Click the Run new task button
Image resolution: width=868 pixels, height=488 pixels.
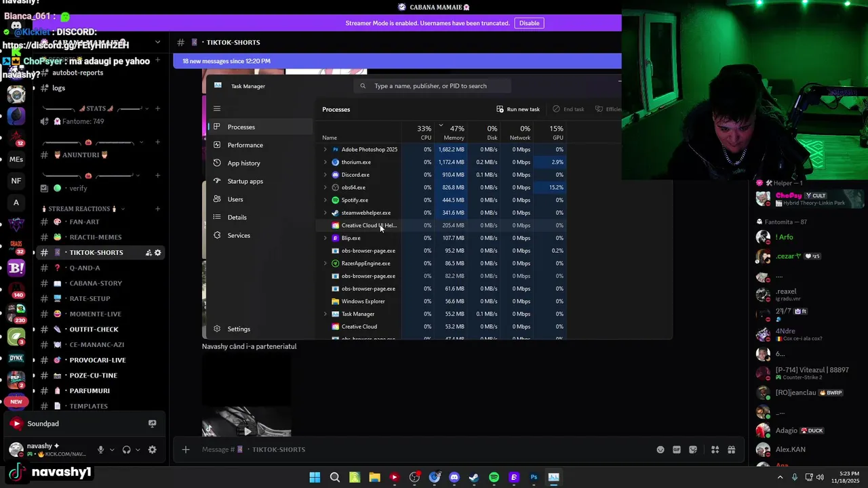[x=518, y=109]
